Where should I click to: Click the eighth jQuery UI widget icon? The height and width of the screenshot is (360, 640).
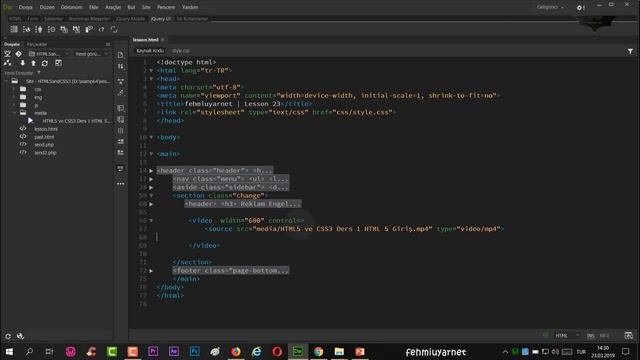(101, 29)
